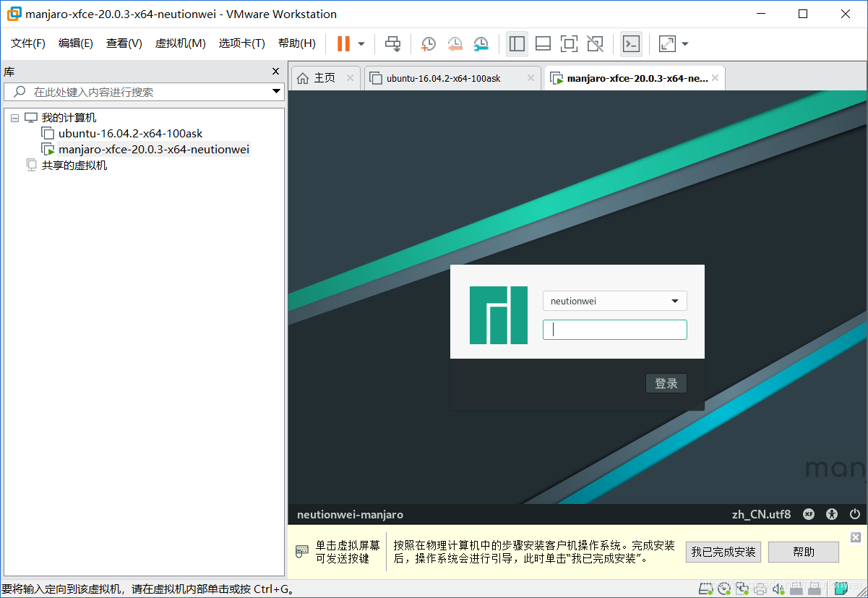Toggle the library sidebar view icon
This screenshot has height=598, width=868.
517,44
